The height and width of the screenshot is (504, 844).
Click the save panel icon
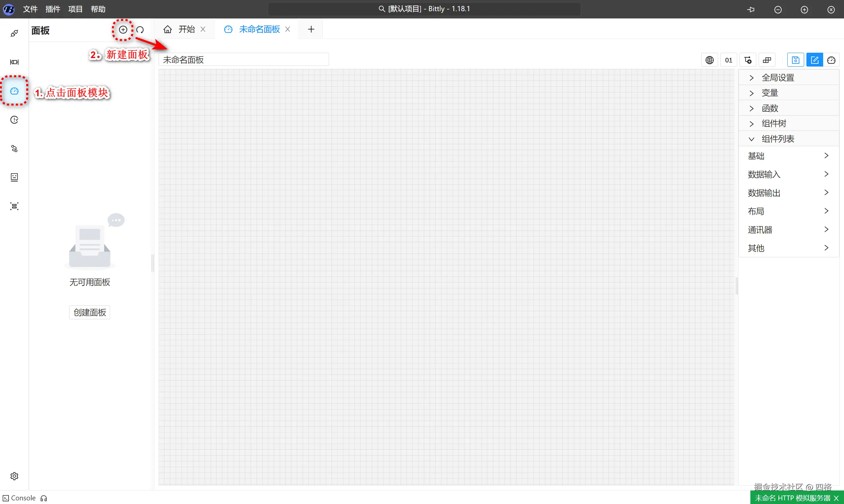coord(796,60)
